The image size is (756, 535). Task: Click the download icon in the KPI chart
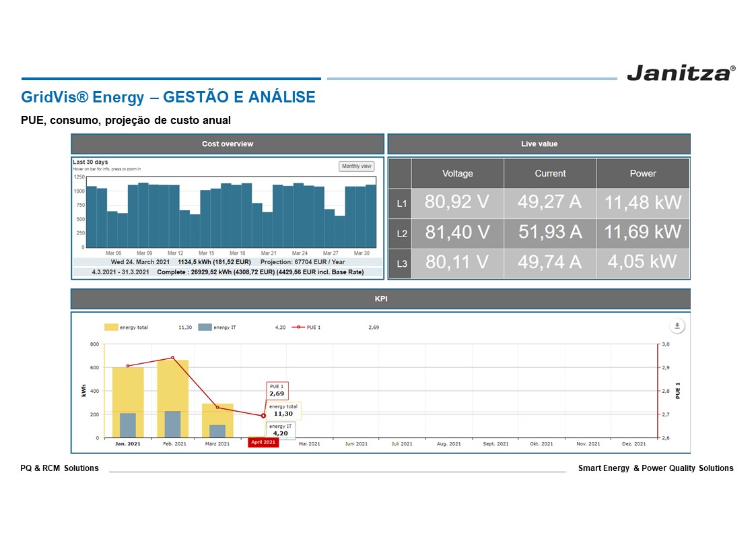[x=677, y=326]
